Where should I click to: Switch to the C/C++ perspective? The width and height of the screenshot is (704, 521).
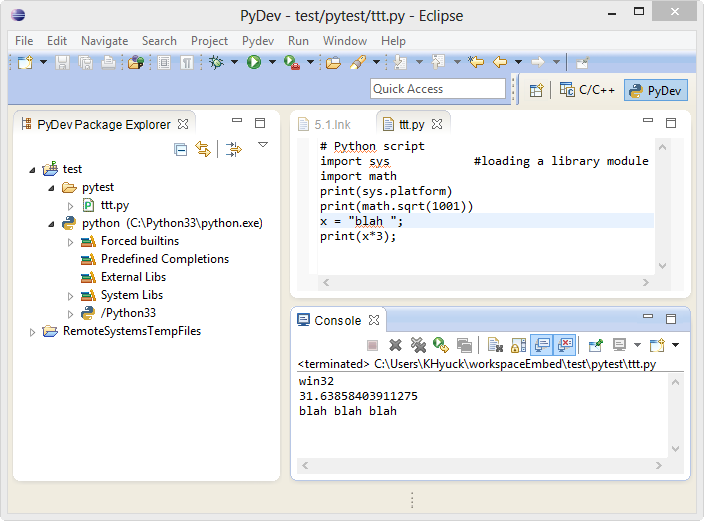point(587,90)
